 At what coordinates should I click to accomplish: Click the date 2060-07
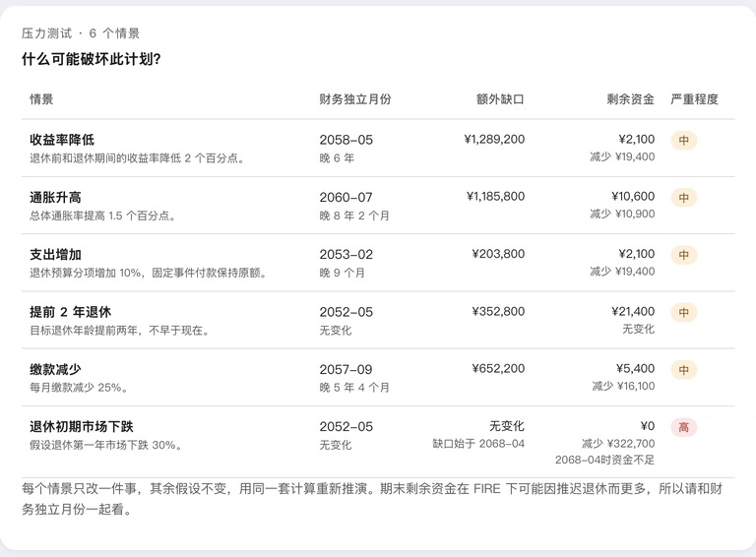(x=346, y=197)
